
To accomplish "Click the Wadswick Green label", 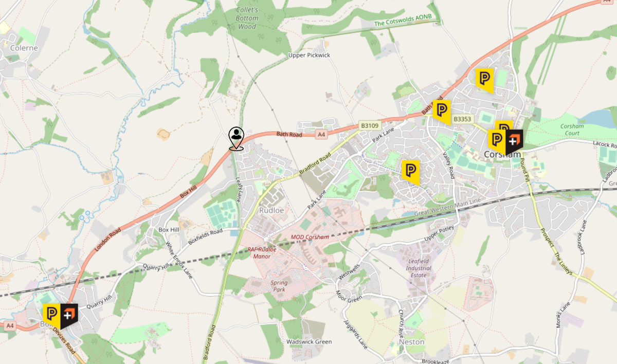I will [x=309, y=342].
